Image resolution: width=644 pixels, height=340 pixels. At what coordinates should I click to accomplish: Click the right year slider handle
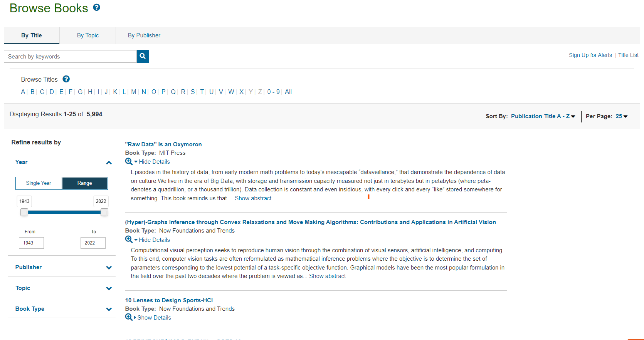tap(104, 212)
